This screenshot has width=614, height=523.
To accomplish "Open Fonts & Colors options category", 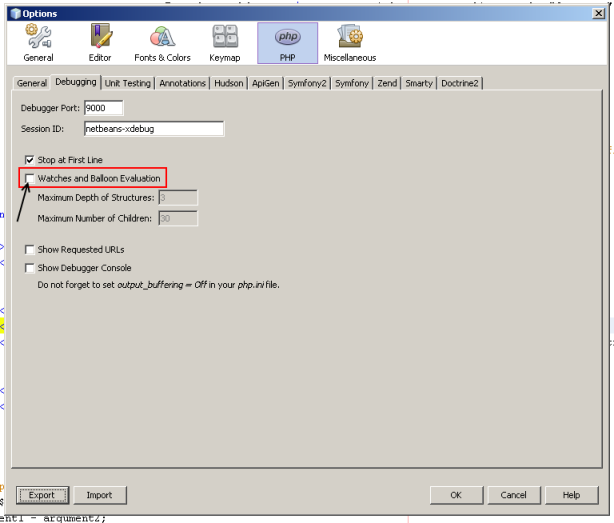I will tap(162, 43).
